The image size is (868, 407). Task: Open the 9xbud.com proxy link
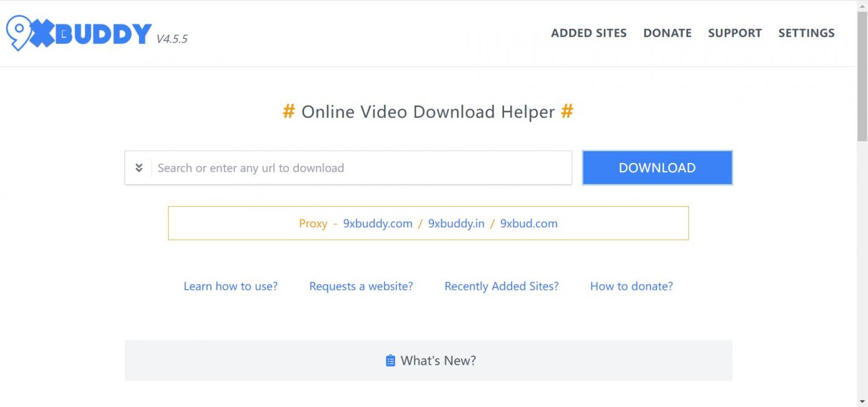point(529,224)
